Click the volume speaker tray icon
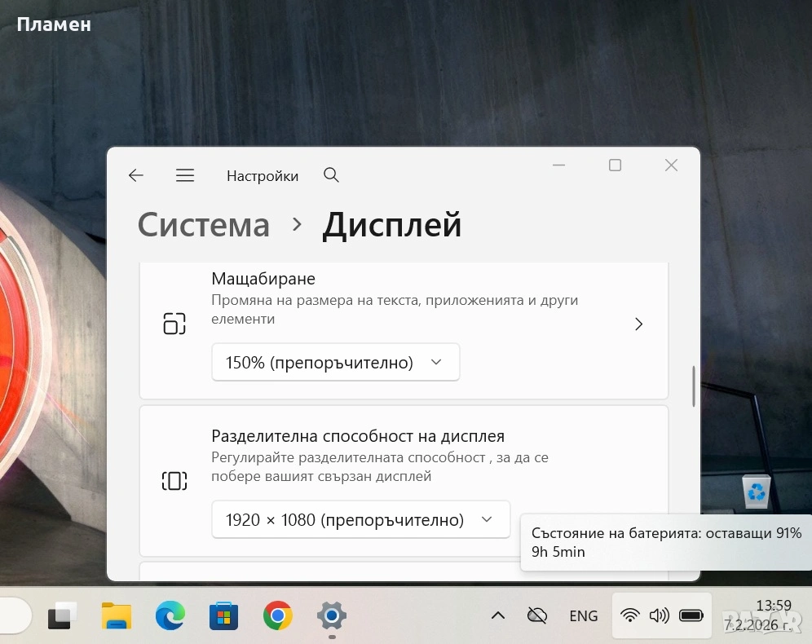This screenshot has height=644, width=812. tap(659, 615)
